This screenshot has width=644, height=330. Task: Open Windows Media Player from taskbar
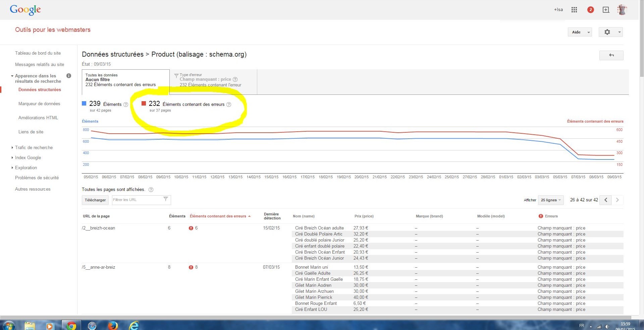(x=50, y=326)
